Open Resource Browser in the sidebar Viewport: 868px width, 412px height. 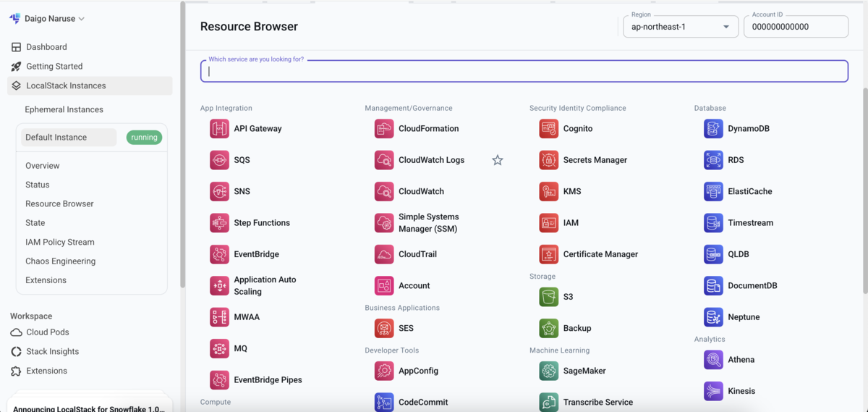pos(59,204)
